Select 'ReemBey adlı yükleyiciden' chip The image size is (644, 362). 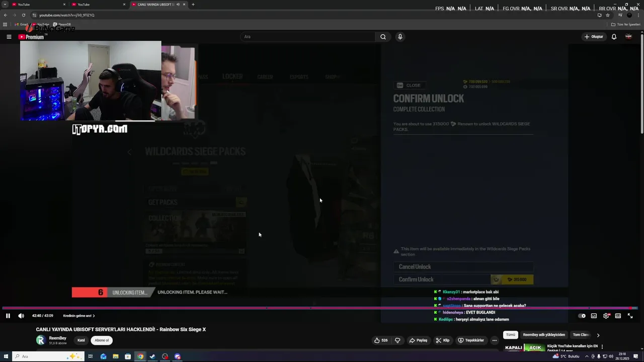click(544, 335)
